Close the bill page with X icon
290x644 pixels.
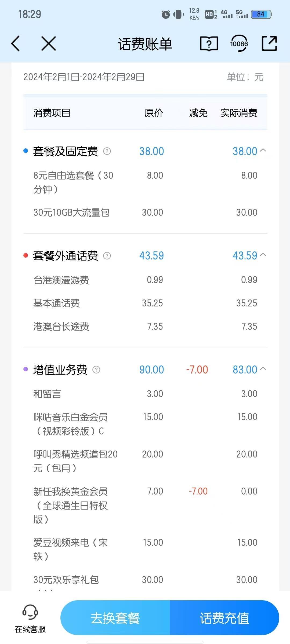click(49, 43)
